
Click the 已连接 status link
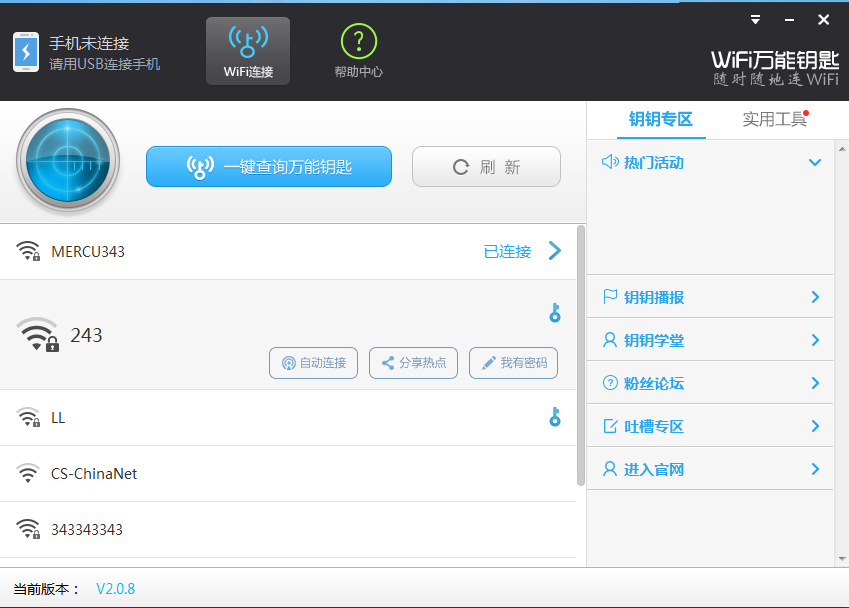pyautogui.click(x=507, y=252)
